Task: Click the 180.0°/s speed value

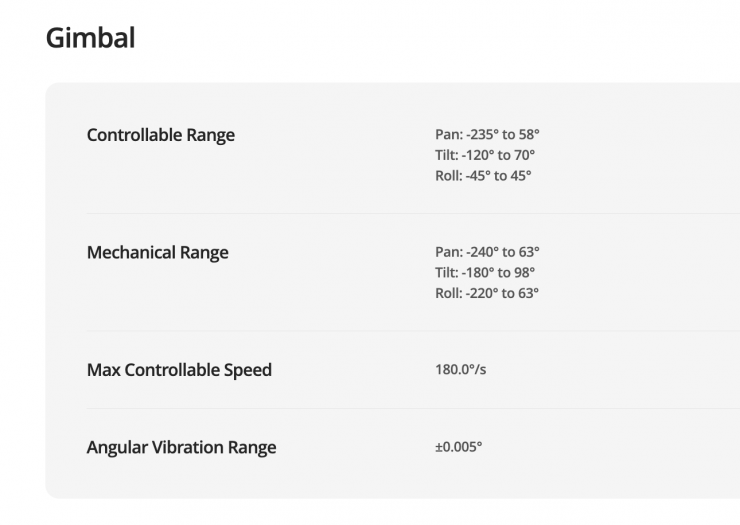Action: [x=461, y=370]
